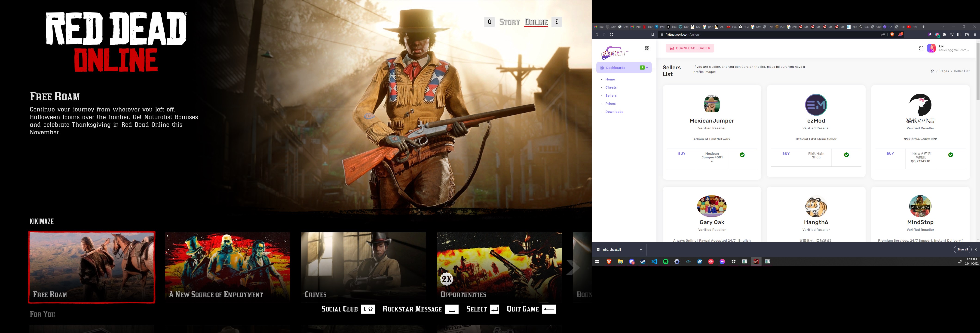Open the Fikit logo in sidebar

click(x=614, y=53)
